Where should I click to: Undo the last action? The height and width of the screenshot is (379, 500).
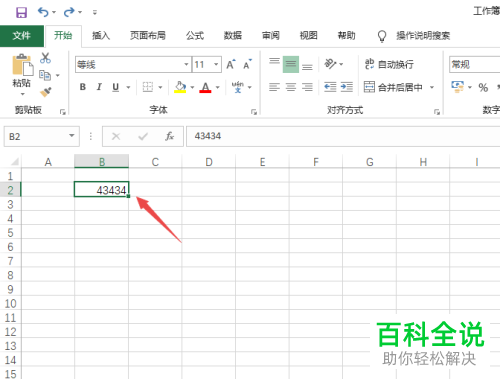[x=43, y=12]
